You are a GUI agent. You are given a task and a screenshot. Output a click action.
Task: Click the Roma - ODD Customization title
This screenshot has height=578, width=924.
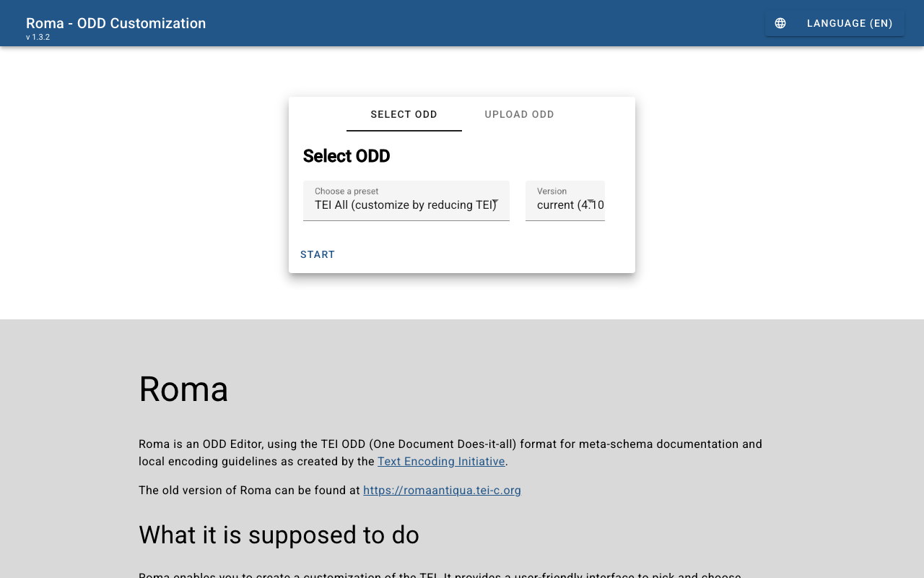coord(116,23)
